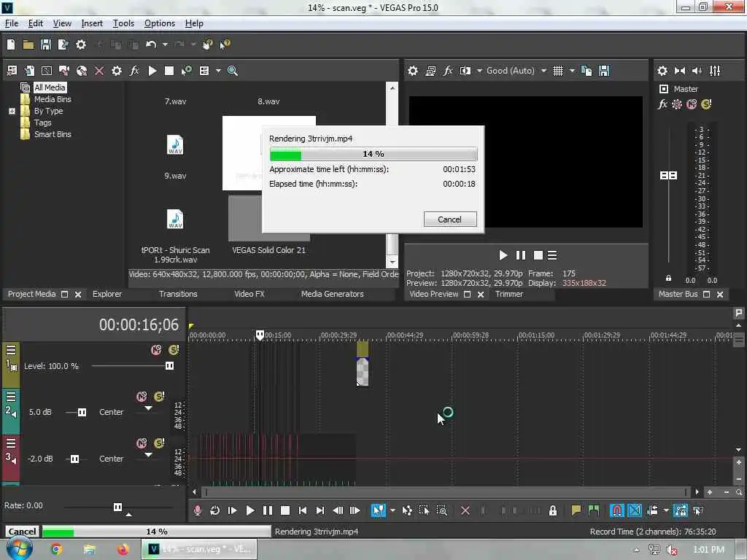The image size is (747, 560).
Task: Toggle Enable Snapping magnet icon
Action: coord(617,511)
